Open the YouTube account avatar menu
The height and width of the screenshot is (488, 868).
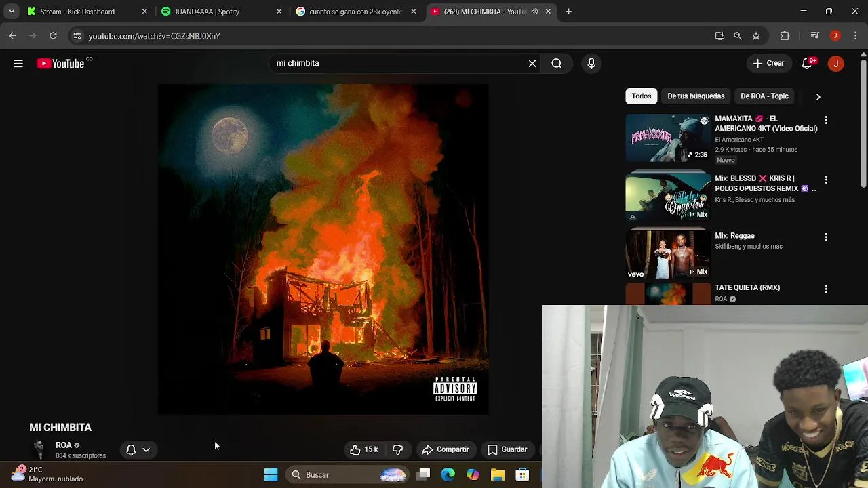tap(835, 63)
